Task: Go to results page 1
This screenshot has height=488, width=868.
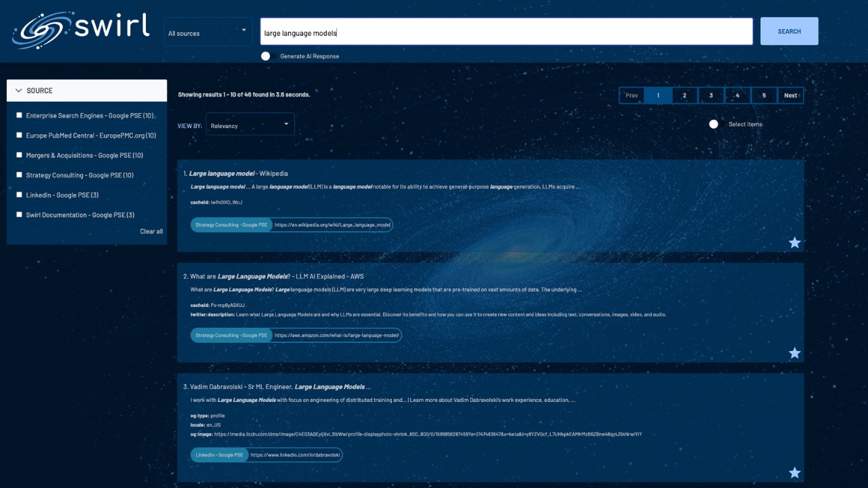Action: click(x=658, y=96)
